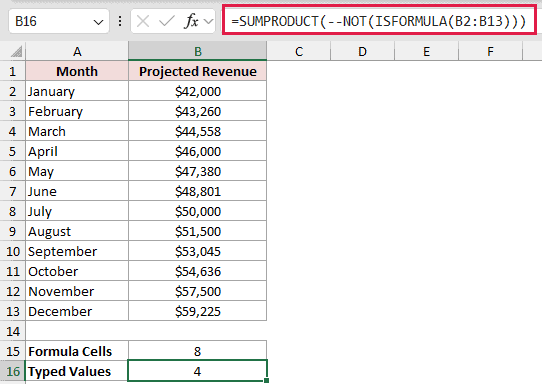Select the January cell

pos(77,91)
